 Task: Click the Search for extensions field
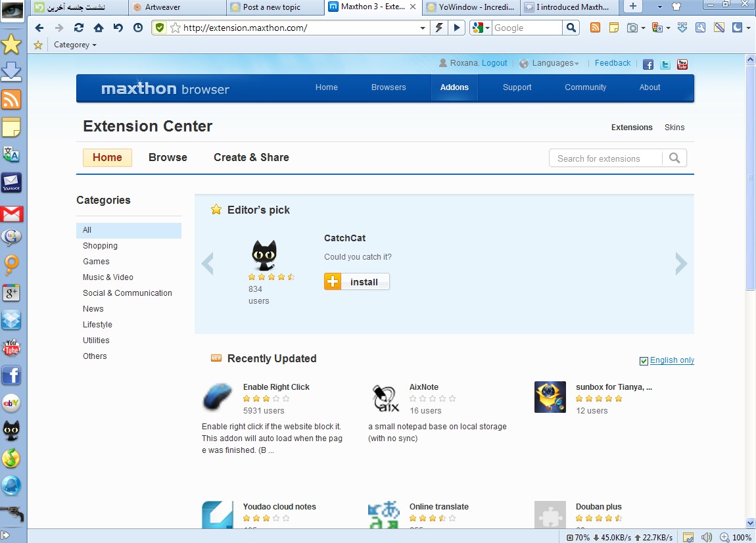click(x=606, y=158)
